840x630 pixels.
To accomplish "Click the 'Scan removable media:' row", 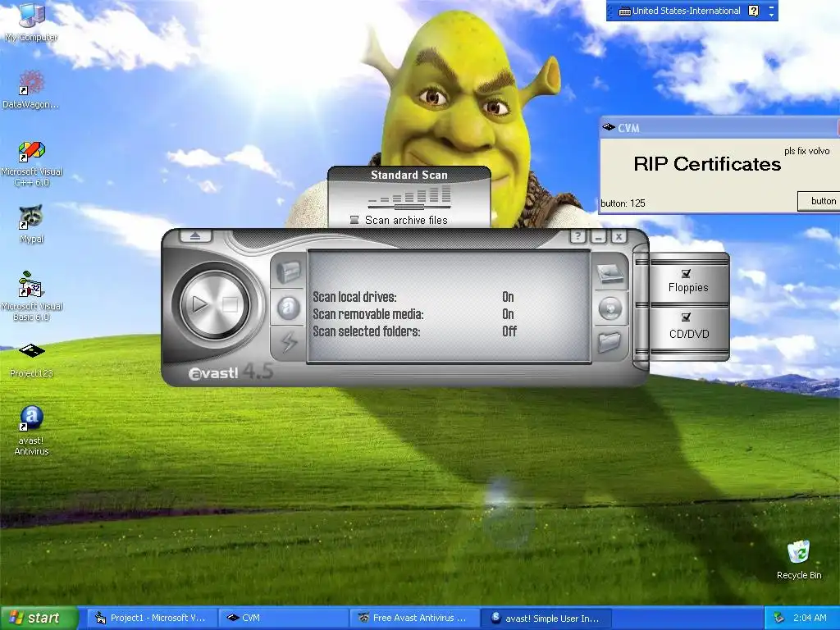I will (413, 314).
